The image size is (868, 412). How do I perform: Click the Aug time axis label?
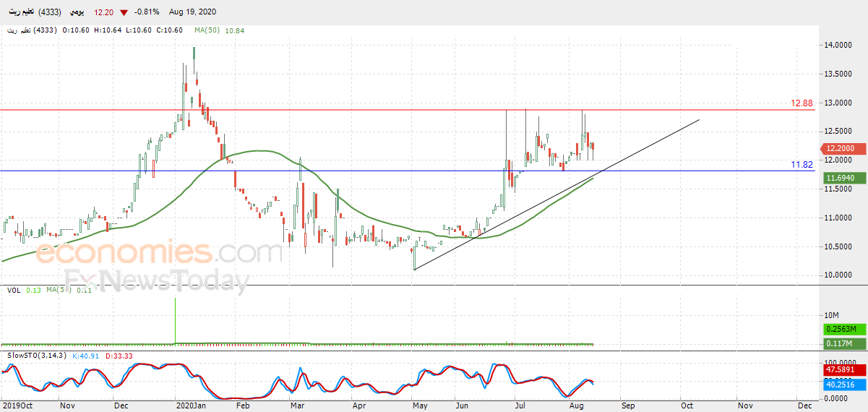click(575, 406)
